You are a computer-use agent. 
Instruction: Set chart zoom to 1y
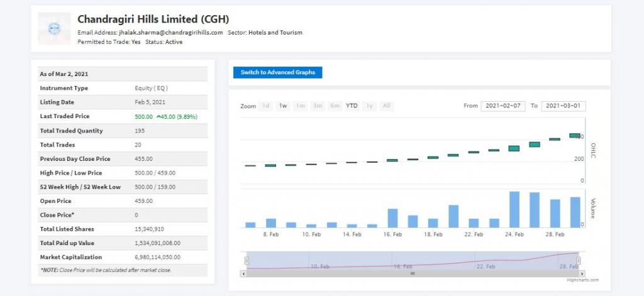coord(369,106)
